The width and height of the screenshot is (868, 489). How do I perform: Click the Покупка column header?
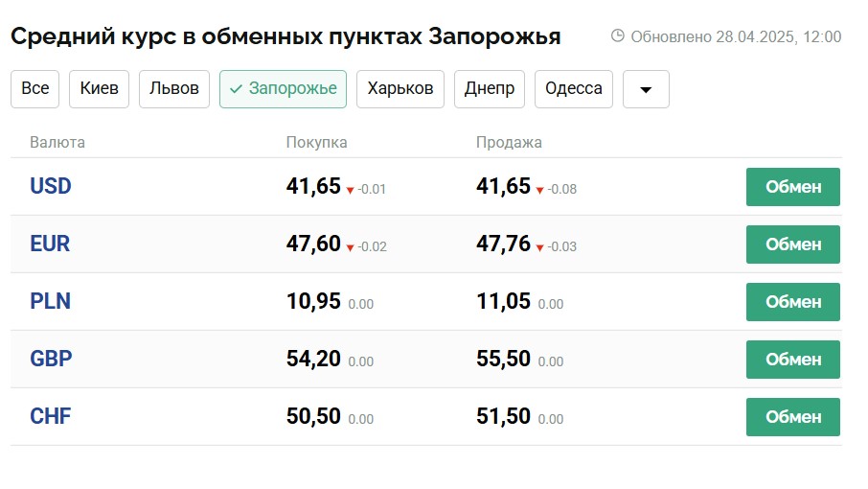click(x=316, y=143)
